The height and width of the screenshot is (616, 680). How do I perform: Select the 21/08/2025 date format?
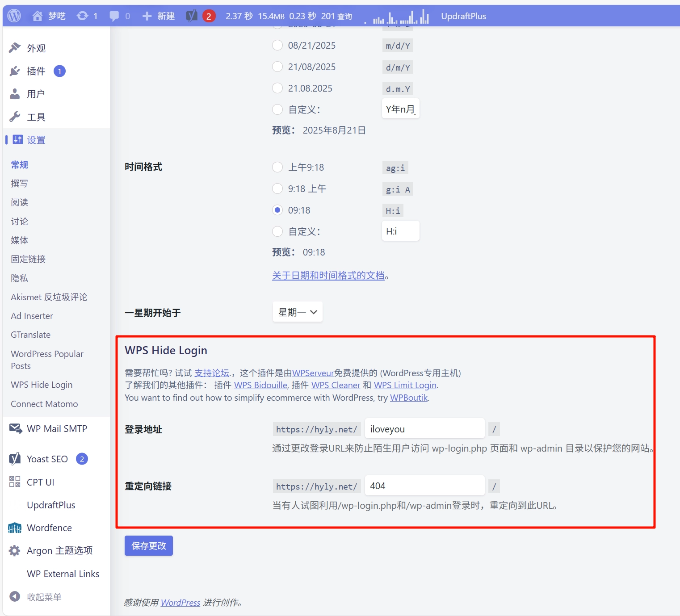(x=277, y=67)
